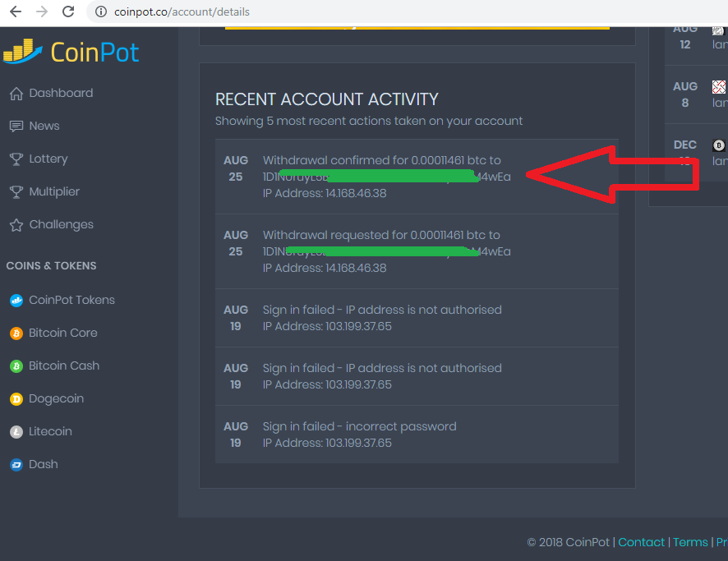Open the Challenges menu item
The image size is (728, 561).
tap(62, 224)
